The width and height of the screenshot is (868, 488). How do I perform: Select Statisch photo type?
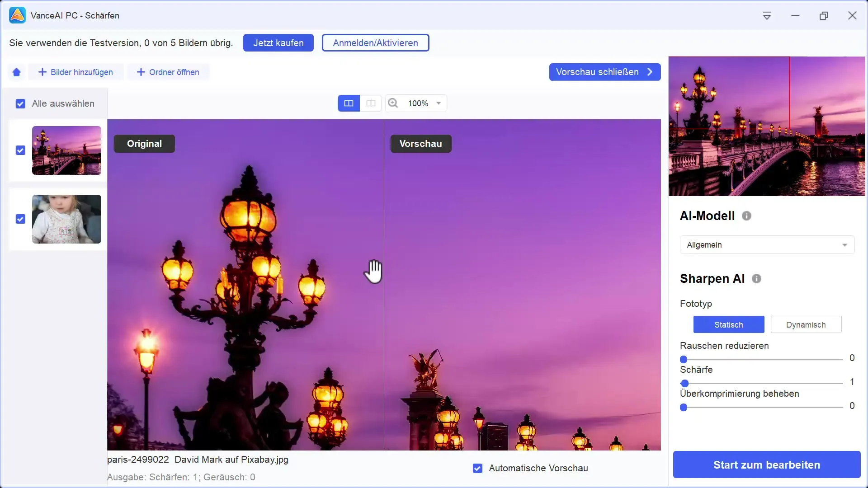coord(729,325)
